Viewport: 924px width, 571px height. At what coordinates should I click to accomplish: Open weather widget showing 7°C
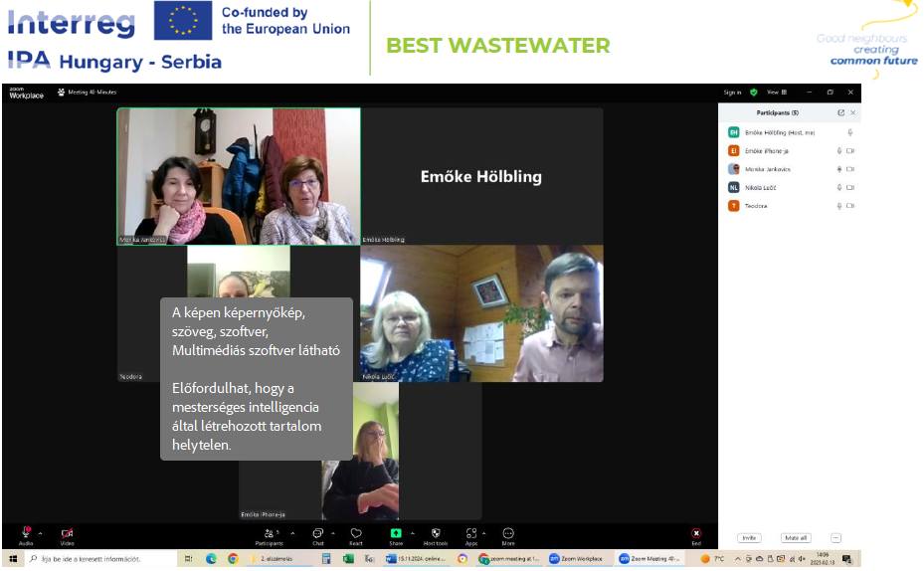pos(712,559)
